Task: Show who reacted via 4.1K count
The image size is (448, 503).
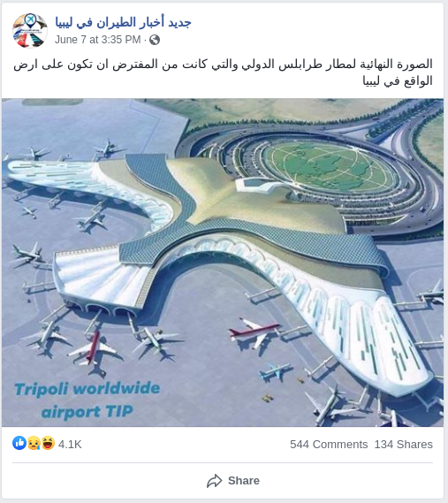Action: pyautogui.click(x=70, y=445)
